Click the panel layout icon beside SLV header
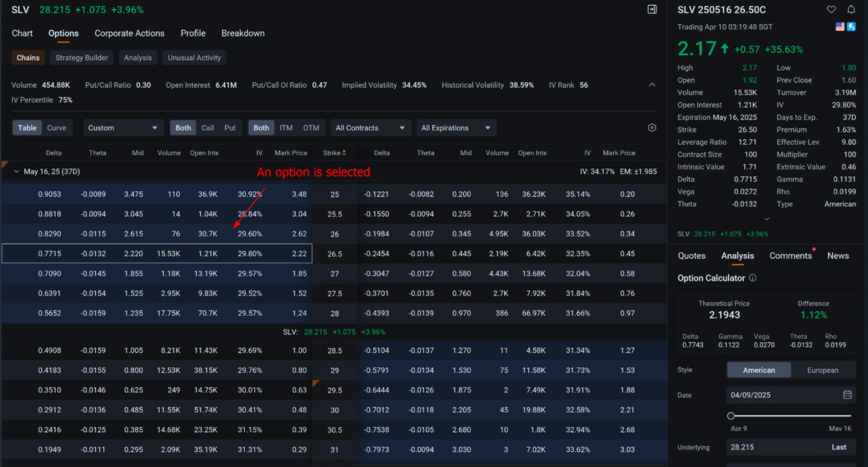Image resolution: width=868 pixels, height=467 pixels. click(x=652, y=9)
